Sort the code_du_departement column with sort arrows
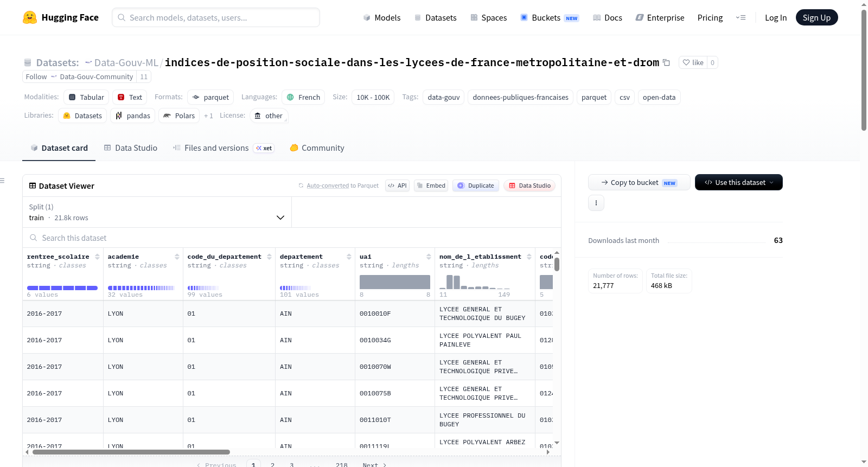Screen dimensions: 868x467 point(269,257)
